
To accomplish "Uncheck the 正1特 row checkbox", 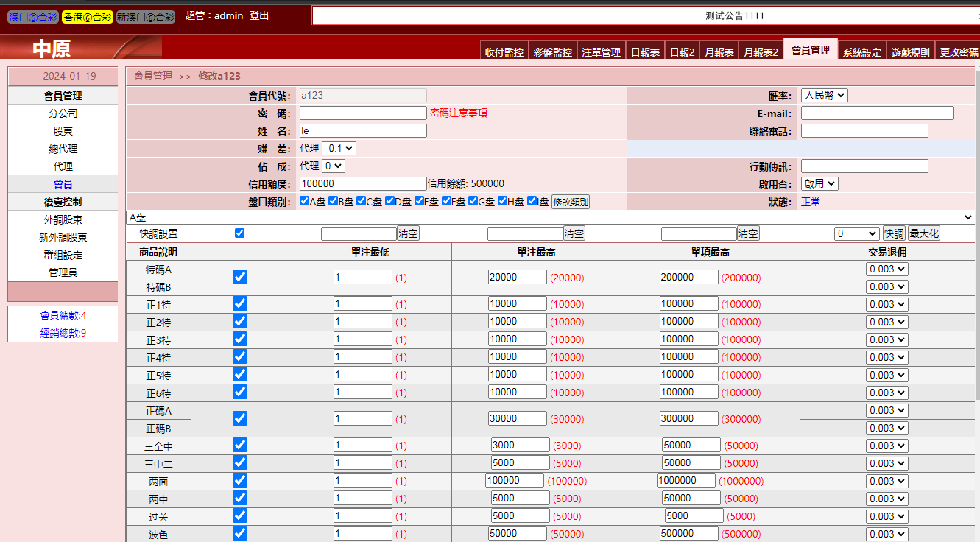I will (x=240, y=303).
